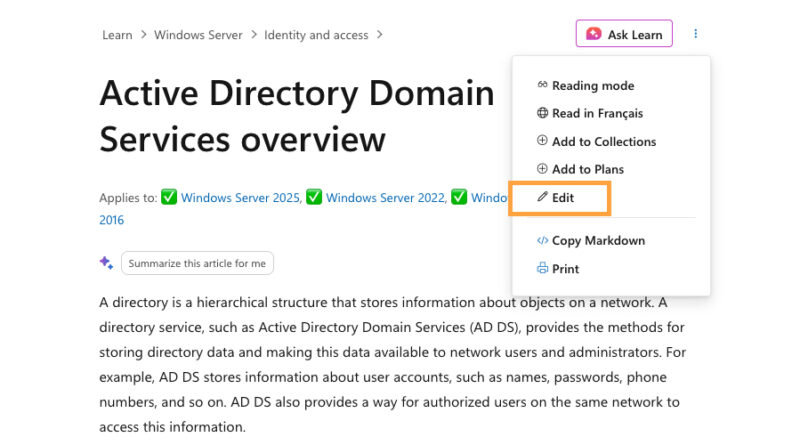Click the printer icon in the menu
This screenshot has width=800, height=445.
(542, 268)
